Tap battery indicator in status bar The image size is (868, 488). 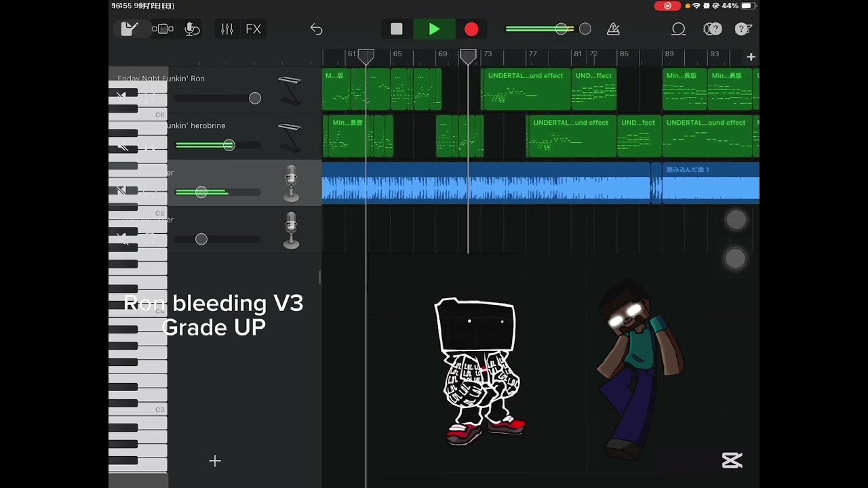[747, 6]
